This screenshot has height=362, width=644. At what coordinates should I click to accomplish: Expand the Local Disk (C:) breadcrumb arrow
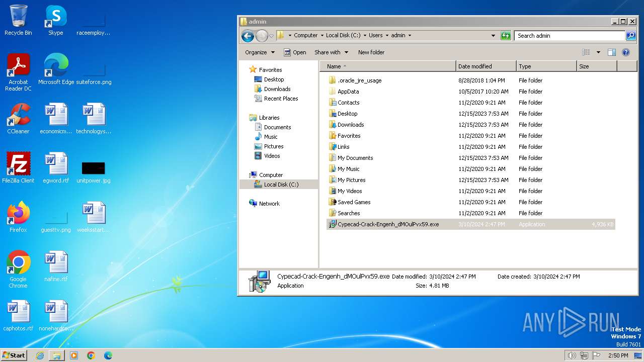(x=364, y=36)
